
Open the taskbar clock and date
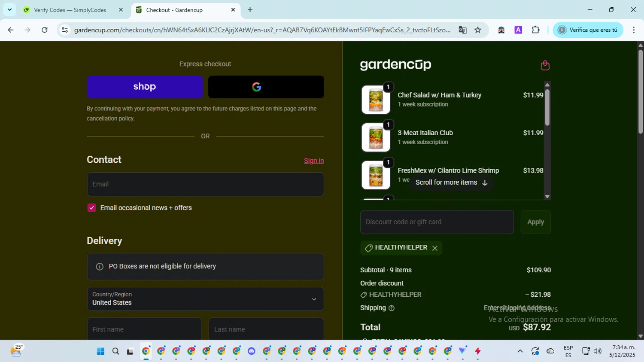[x=622, y=351]
